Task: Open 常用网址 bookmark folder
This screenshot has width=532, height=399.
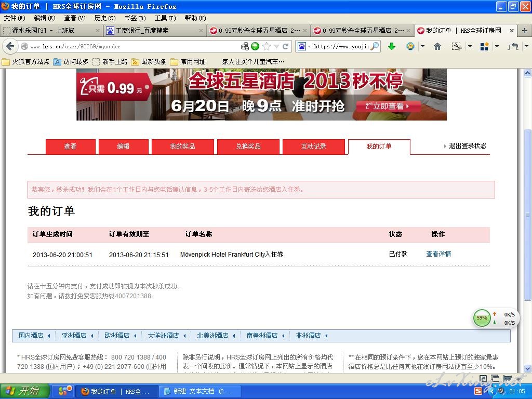Action: click(x=188, y=61)
